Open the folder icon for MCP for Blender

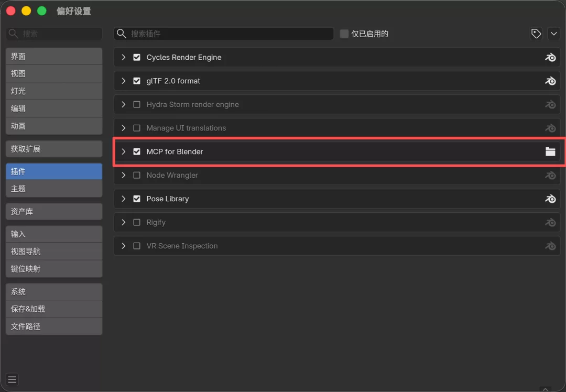pos(550,151)
